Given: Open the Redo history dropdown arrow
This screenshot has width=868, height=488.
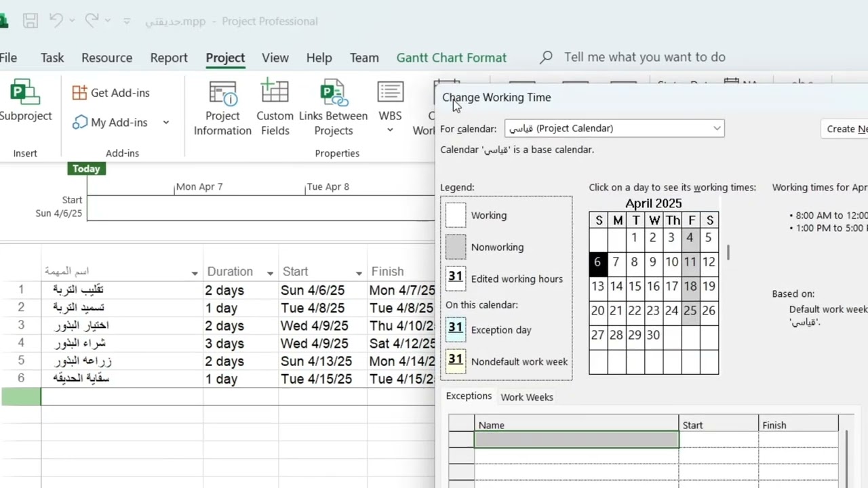Looking at the screenshot, I should (x=108, y=21).
